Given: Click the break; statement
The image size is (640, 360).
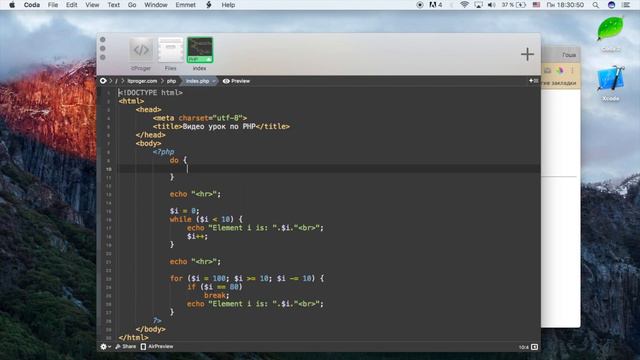Looking at the screenshot, I should point(217,295).
